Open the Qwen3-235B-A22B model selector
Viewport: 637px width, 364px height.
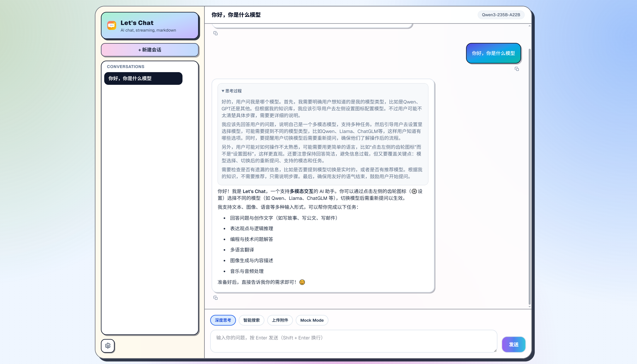tap(501, 15)
